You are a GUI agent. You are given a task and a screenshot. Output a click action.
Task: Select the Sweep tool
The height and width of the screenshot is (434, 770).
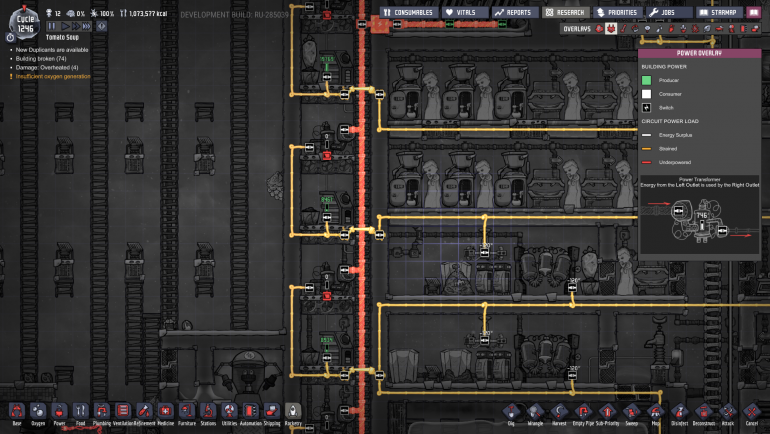632,411
